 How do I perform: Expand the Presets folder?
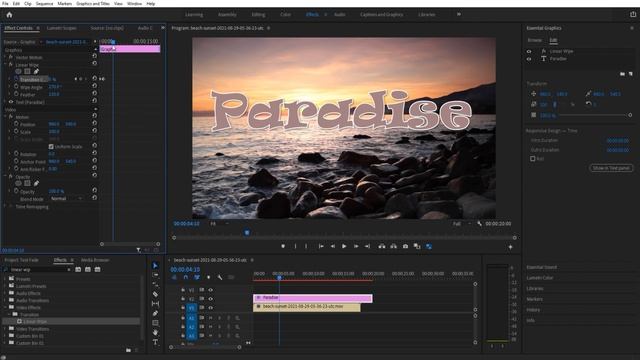[5, 279]
